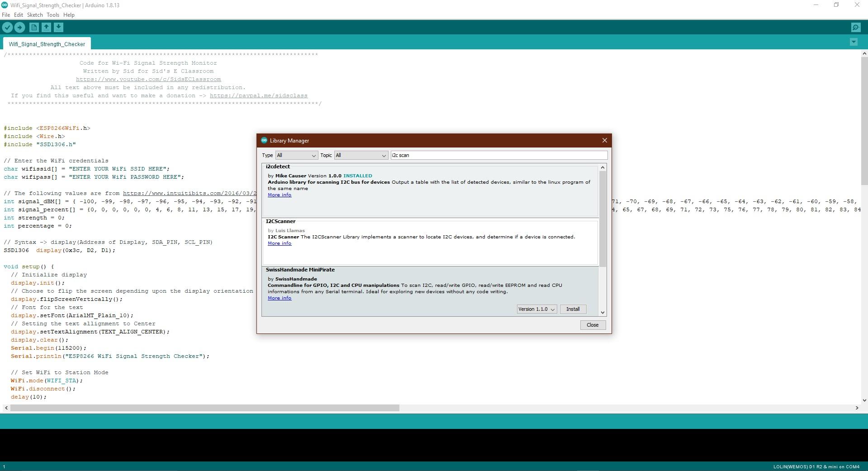The height and width of the screenshot is (471, 868).
Task: Click the line number indicator in status bar
Action: click(x=4, y=466)
